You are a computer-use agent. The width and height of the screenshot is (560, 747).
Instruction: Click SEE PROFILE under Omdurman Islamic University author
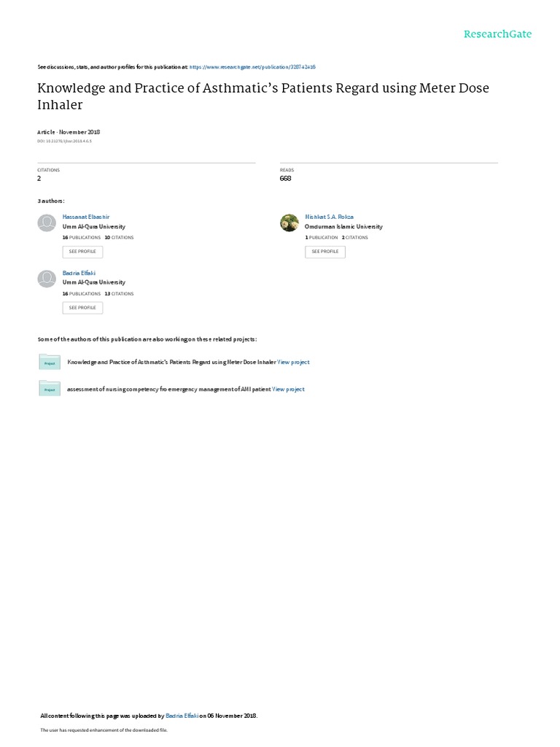[x=324, y=252]
